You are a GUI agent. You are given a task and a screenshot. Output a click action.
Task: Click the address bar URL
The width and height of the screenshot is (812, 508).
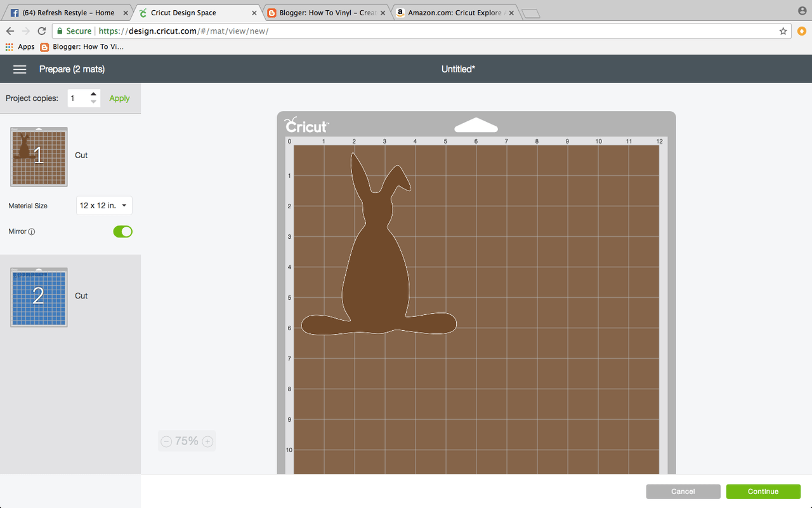tap(184, 30)
